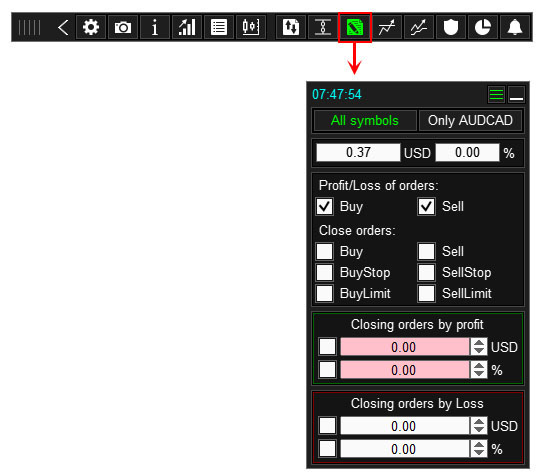The width and height of the screenshot is (548, 476).
Task: Click the closing by Loss USD field
Action: click(x=405, y=426)
